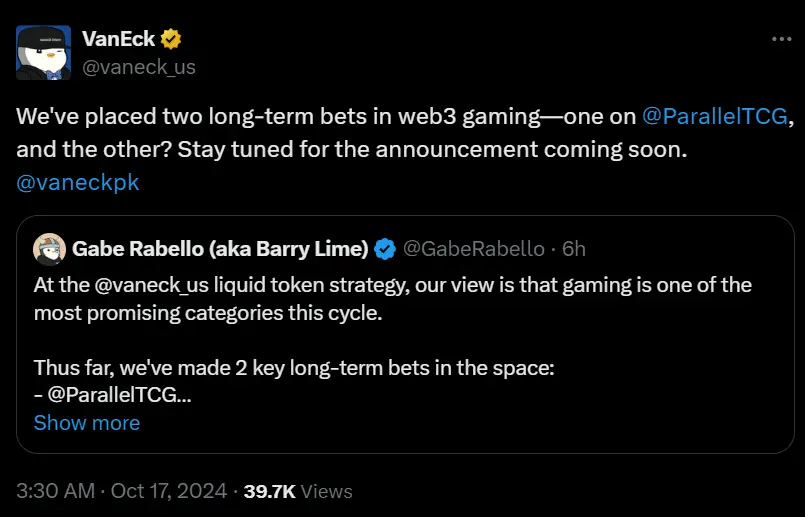This screenshot has width=805, height=517.
Task: Open @vaneck_us mention inside quoted tweet
Action: [x=138, y=285]
